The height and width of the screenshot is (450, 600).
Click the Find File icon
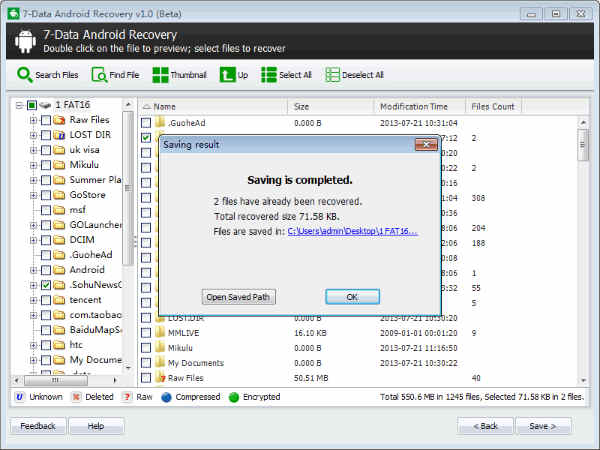point(99,75)
